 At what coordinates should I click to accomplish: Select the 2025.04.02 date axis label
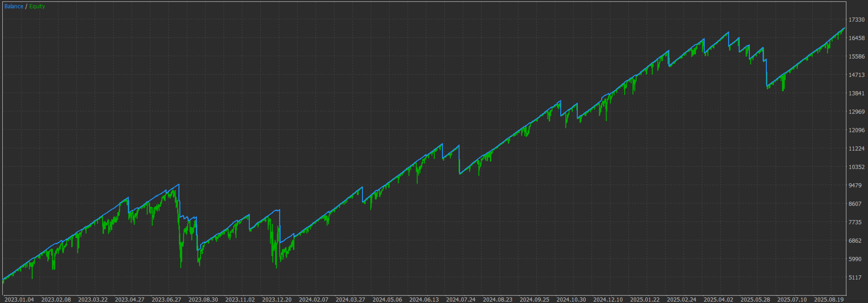(719, 300)
